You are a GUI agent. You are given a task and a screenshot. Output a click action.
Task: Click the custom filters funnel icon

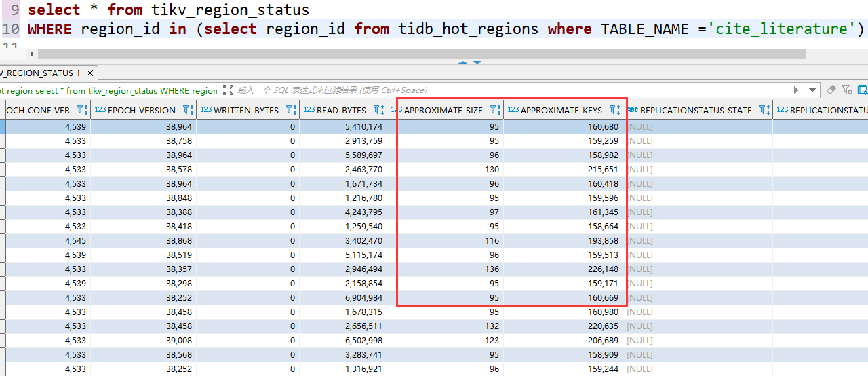pos(846,90)
